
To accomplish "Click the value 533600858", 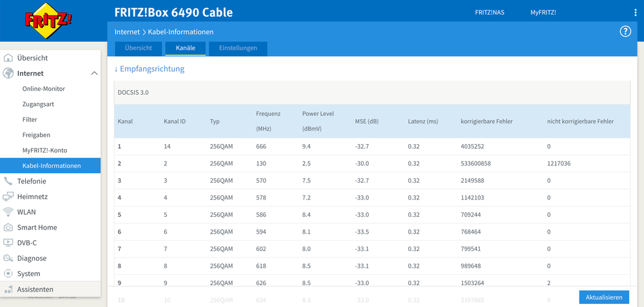I will [x=476, y=163].
